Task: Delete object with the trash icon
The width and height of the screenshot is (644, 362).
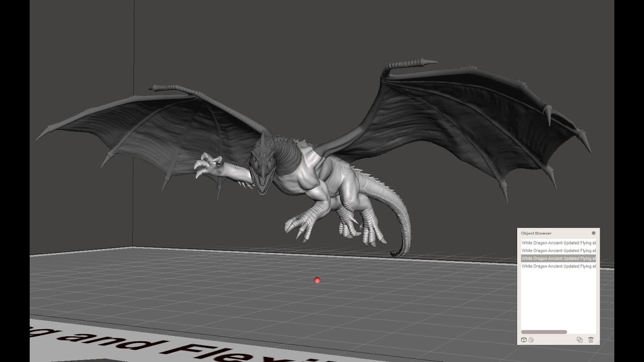Action: 591,340
